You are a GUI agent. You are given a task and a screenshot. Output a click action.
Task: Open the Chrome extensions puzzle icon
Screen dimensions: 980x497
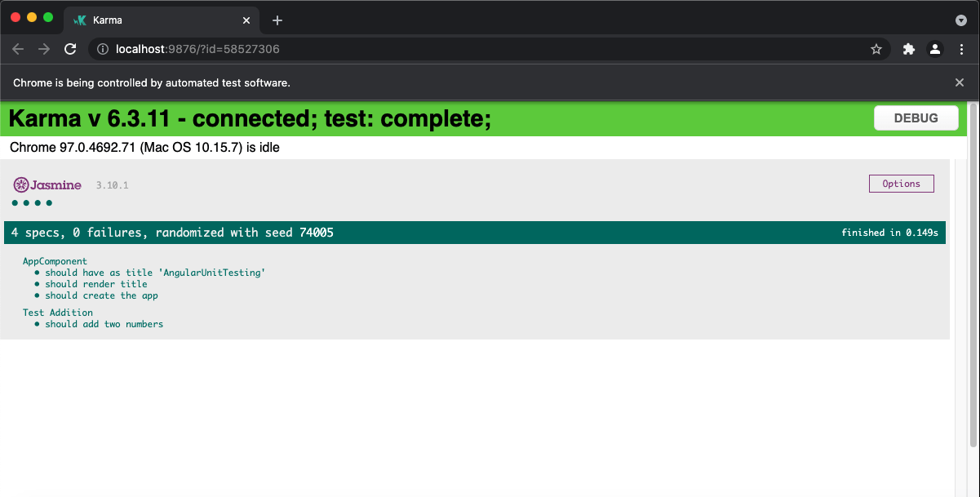(x=909, y=49)
